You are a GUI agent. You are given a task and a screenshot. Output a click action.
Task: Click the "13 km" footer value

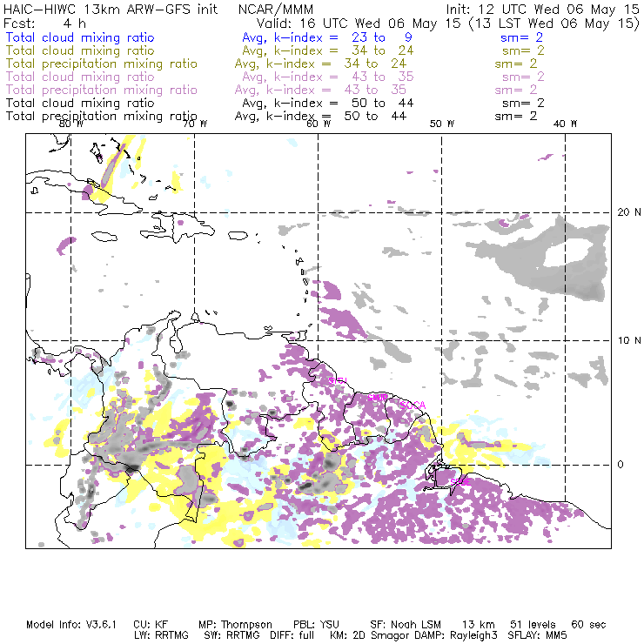[x=479, y=625]
